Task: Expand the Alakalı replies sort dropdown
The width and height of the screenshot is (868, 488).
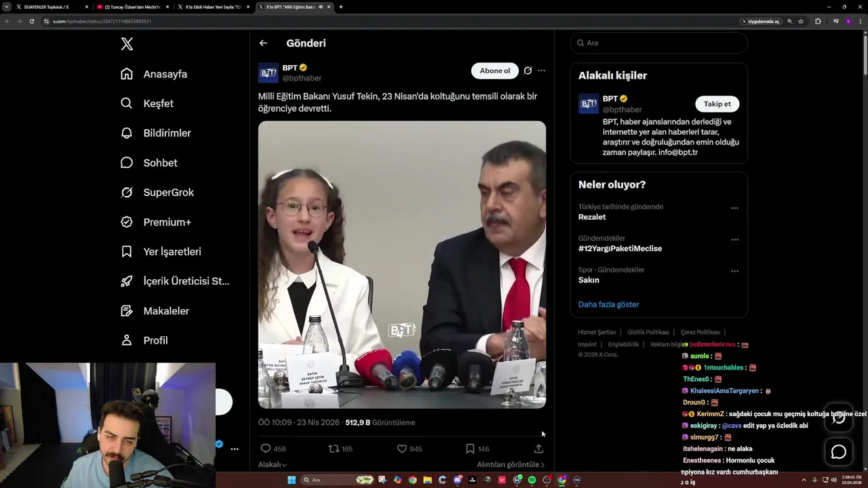Action: tap(273, 464)
